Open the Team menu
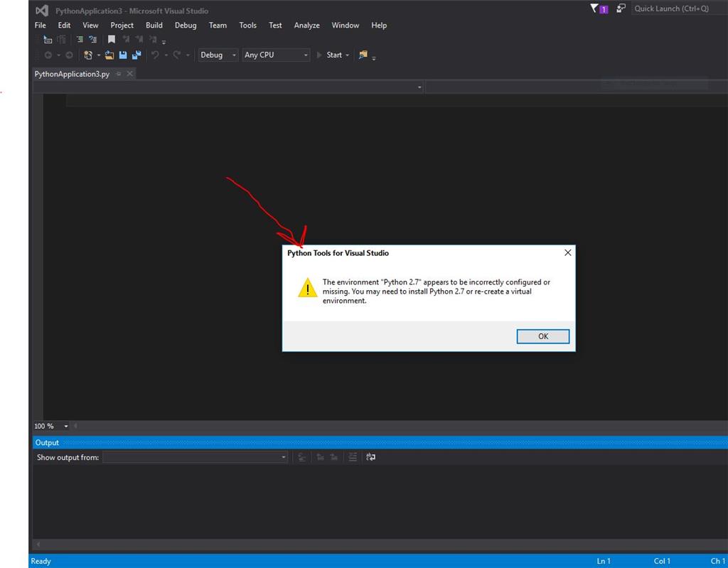 coord(218,25)
